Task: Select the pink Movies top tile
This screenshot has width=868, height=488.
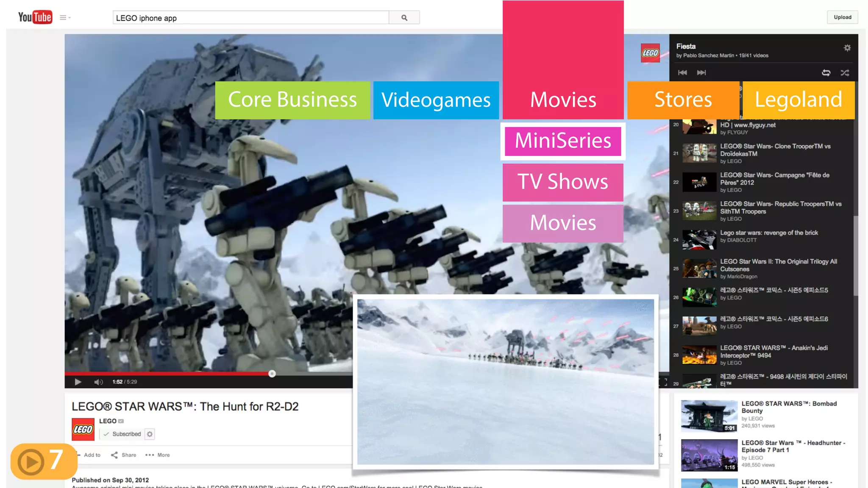Action: point(563,60)
